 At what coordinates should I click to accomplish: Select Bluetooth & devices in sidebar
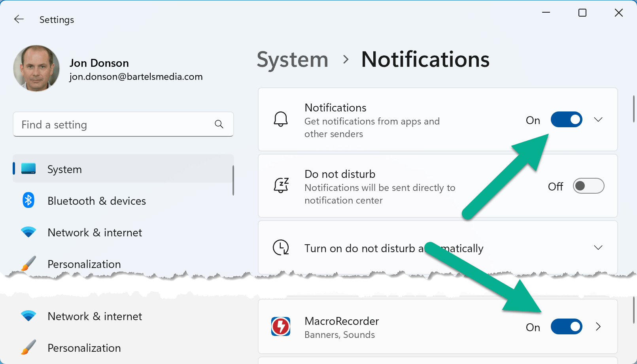(x=96, y=201)
